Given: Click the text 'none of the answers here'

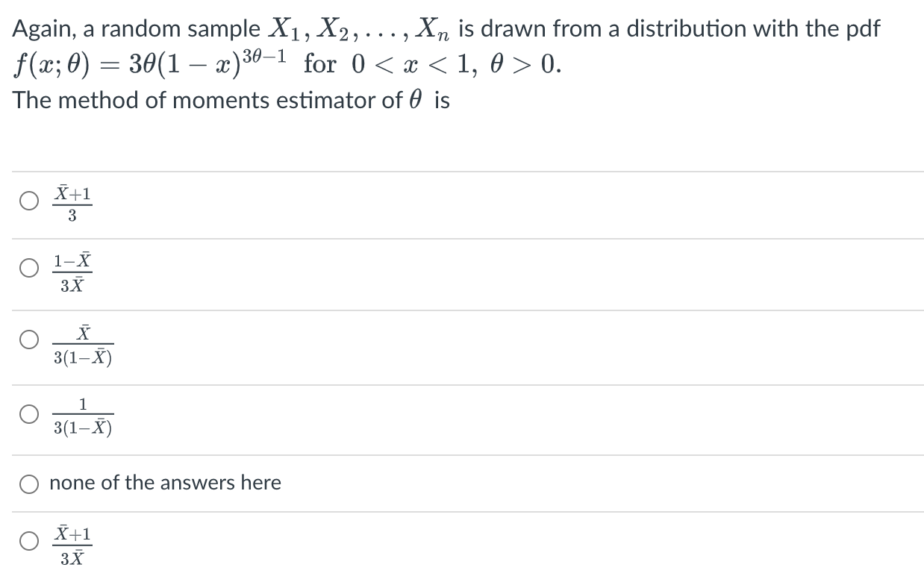Looking at the screenshot, I should tap(165, 483).
